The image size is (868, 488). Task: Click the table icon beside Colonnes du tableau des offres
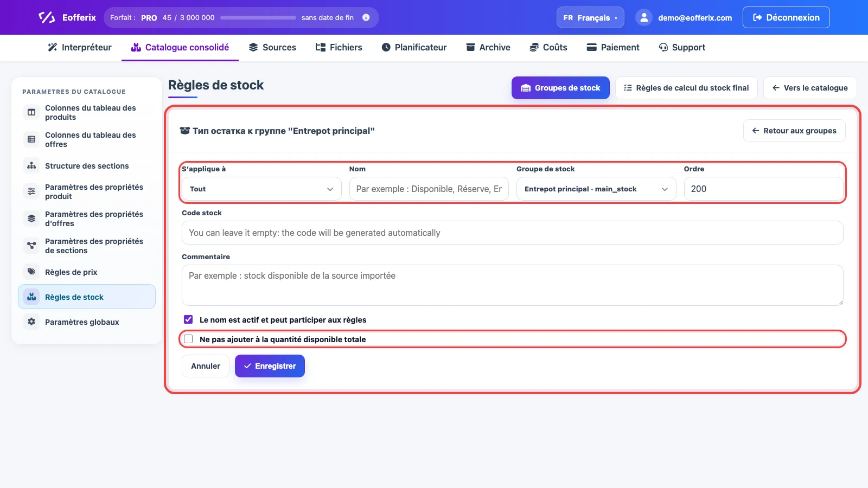click(31, 139)
